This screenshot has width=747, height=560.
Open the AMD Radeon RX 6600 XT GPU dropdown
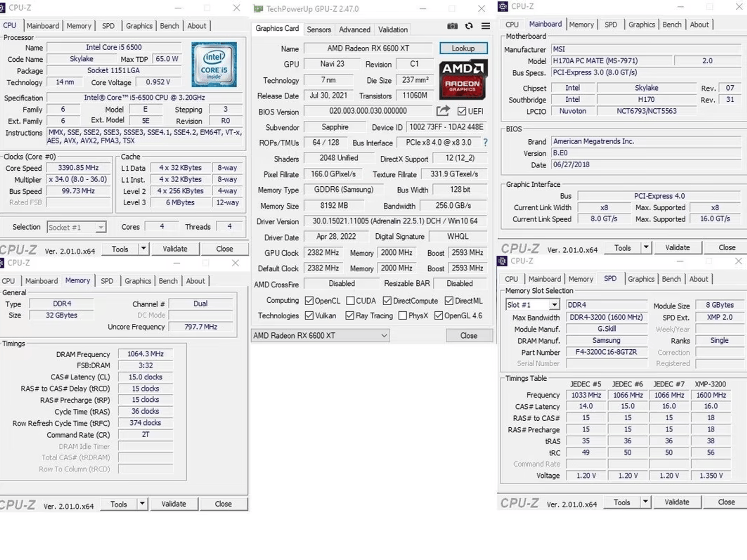pyautogui.click(x=320, y=335)
